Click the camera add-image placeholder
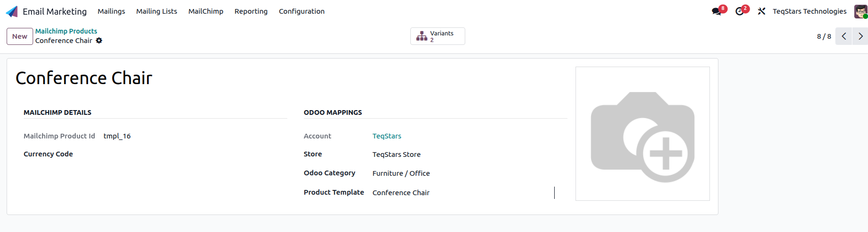868x232 pixels. (x=643, y=134)
